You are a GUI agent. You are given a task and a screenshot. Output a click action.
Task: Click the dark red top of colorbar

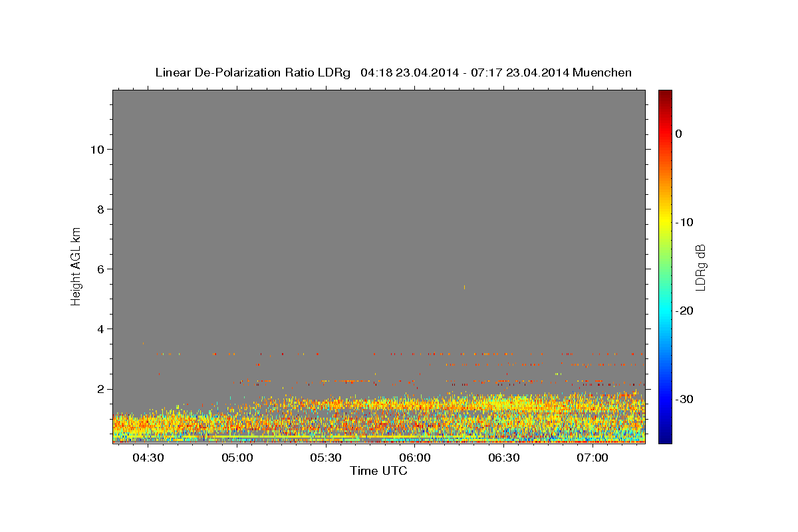[665, 94]
